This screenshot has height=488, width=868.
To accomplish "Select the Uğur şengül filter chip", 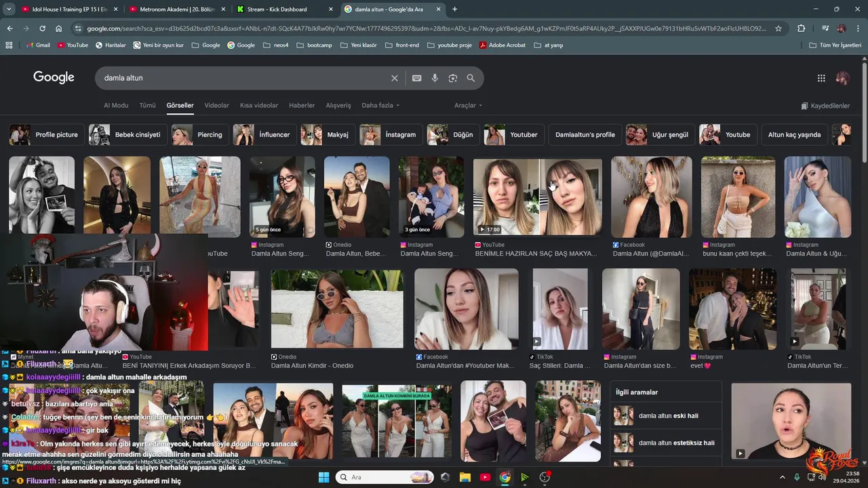I will pyautogui.click(x=660, y=135).
